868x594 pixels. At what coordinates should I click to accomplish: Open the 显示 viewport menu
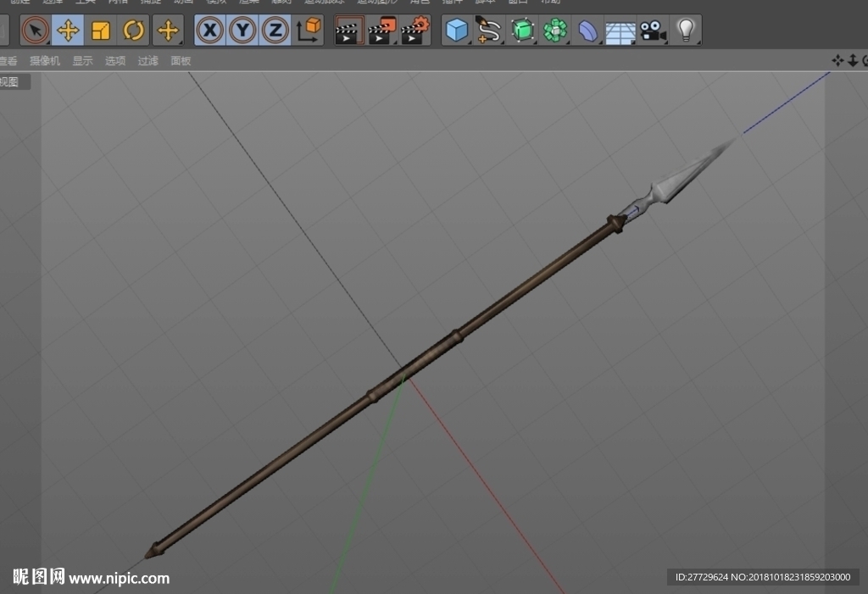(82, 61)
